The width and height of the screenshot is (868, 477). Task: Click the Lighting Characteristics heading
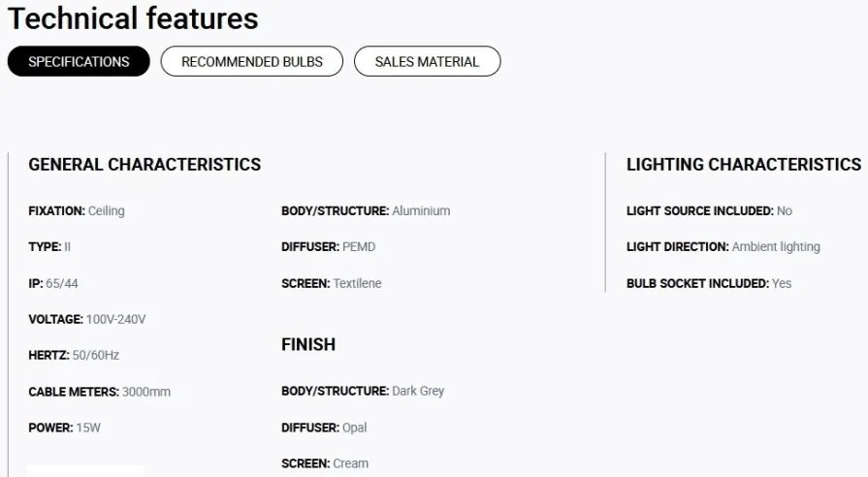pyautogui.click(x=744, y=165)
